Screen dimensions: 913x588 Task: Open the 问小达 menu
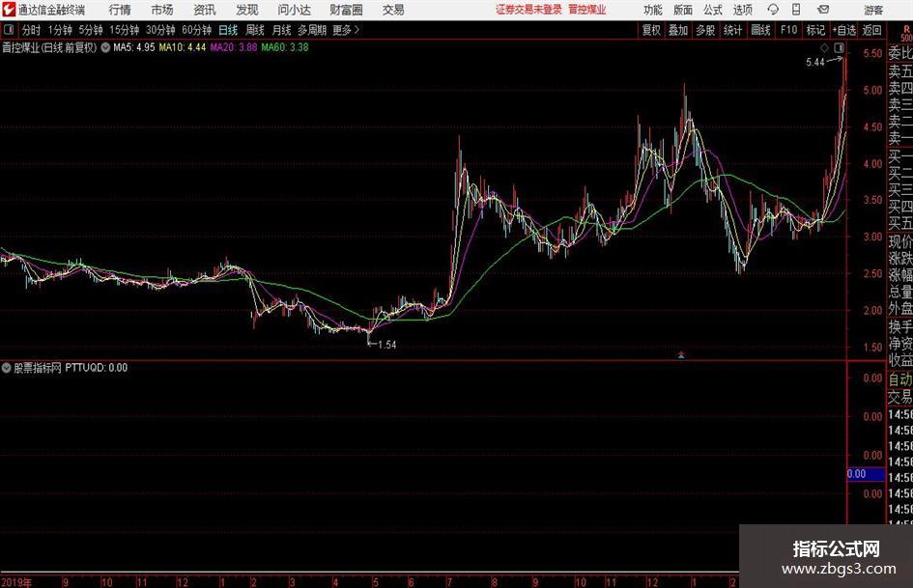click(x=294, y=10)
